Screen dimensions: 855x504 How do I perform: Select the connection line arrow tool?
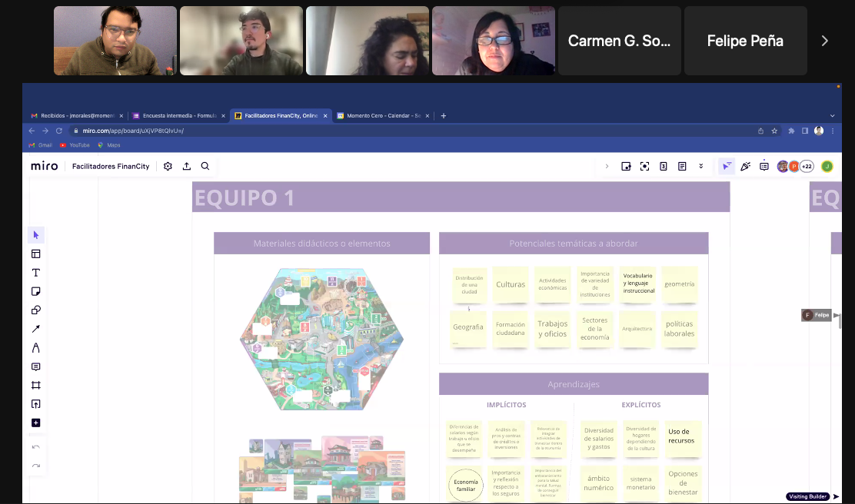tap(36, 329)
